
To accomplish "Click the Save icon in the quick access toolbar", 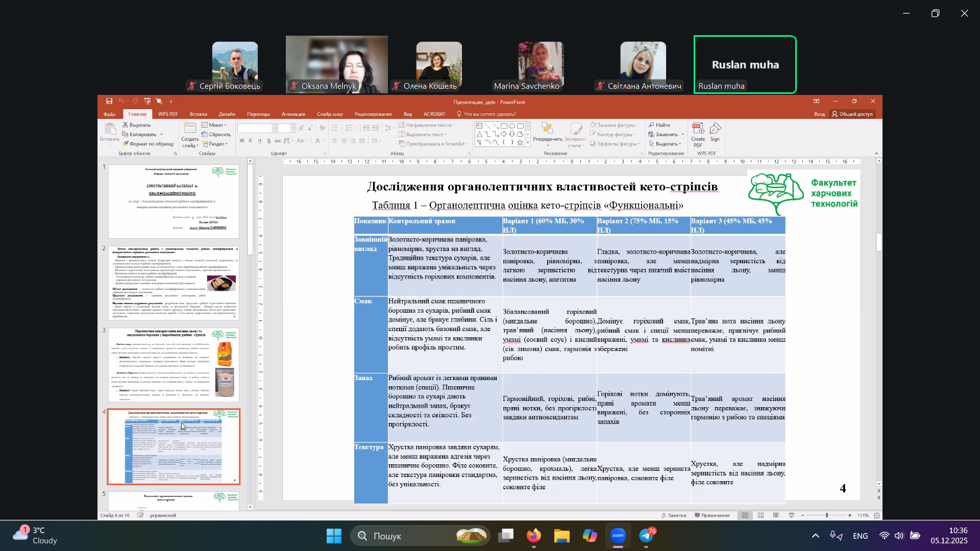I will pos(109,102).
